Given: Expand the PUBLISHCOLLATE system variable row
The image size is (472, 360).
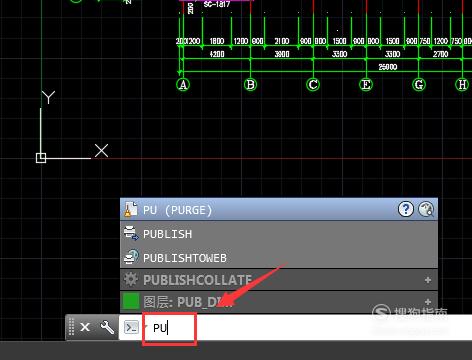Looking at the screenshot, I should (428, 280).
